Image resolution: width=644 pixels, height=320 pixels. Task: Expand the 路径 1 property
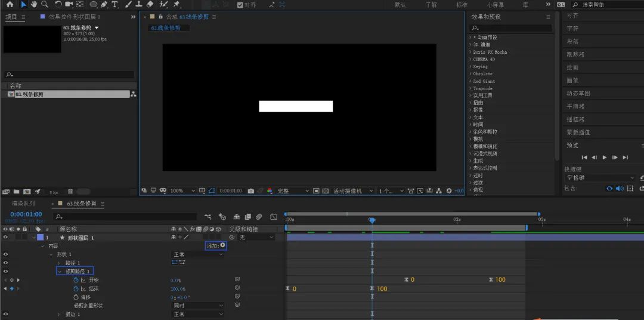(59, 263)
